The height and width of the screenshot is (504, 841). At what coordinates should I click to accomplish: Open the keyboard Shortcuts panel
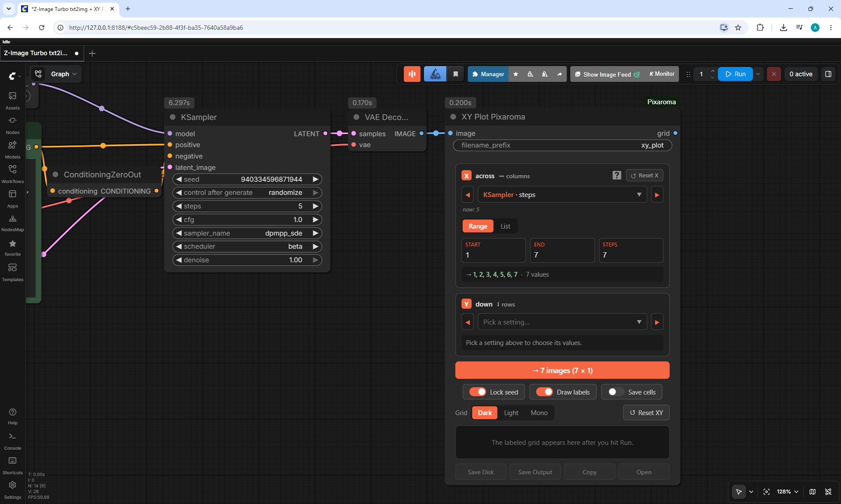pyautogui.click(x=12, y=465)
